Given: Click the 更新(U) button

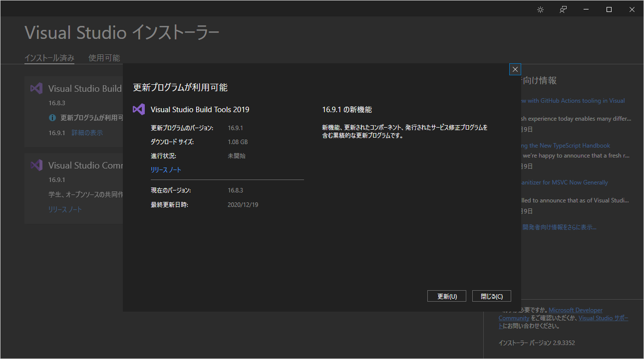Looking at the screenshot, I should pyautogui.click(x=447, y=296).
